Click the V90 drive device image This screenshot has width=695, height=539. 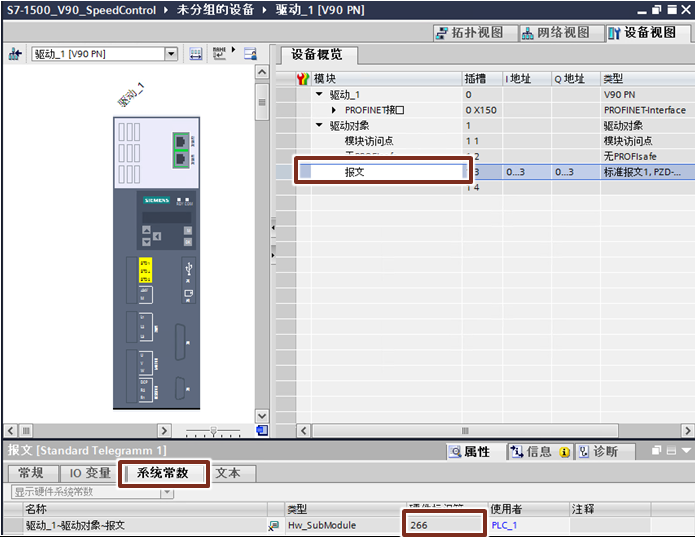click(x=156, y=263)
